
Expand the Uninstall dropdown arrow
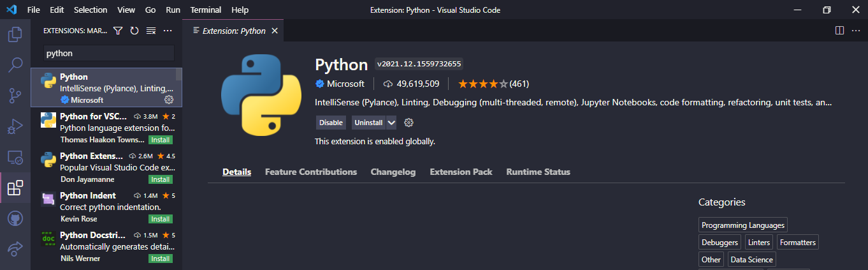pyautogui.click(x=391, y=123)
